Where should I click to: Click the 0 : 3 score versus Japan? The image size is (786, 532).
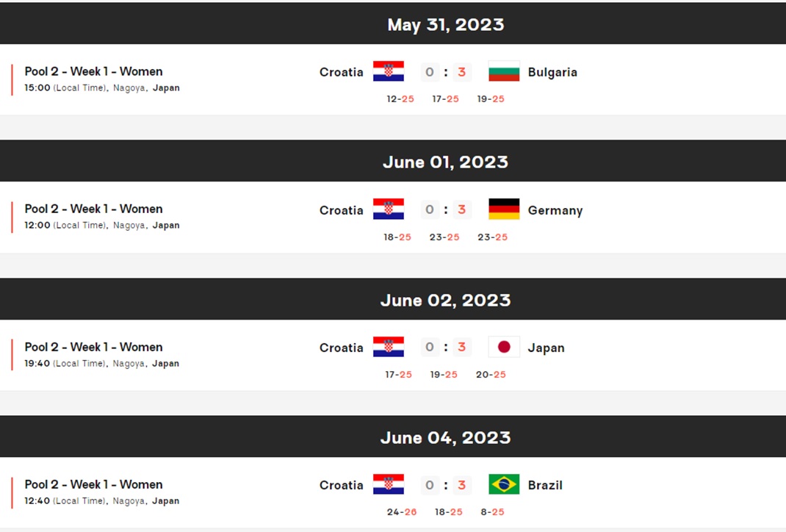[x=446, y=347]
